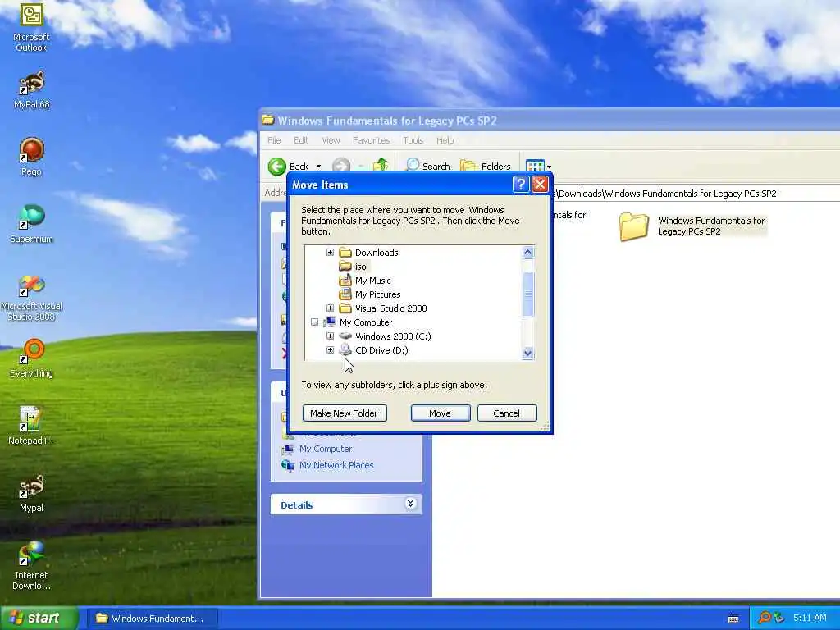Select Windows 2000 (C:) in the tree
840x630 pixels.
393,336
